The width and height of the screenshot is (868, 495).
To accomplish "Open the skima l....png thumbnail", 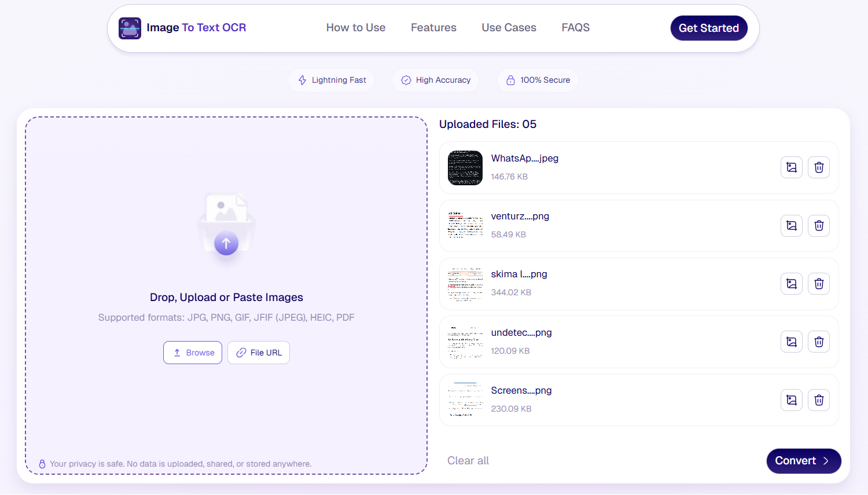I will click(x=465, y=284).
